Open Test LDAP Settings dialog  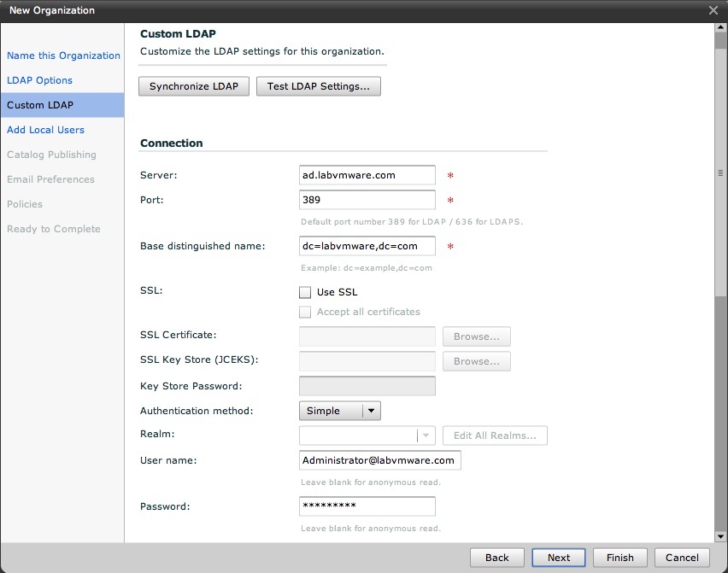coord(319,86)
